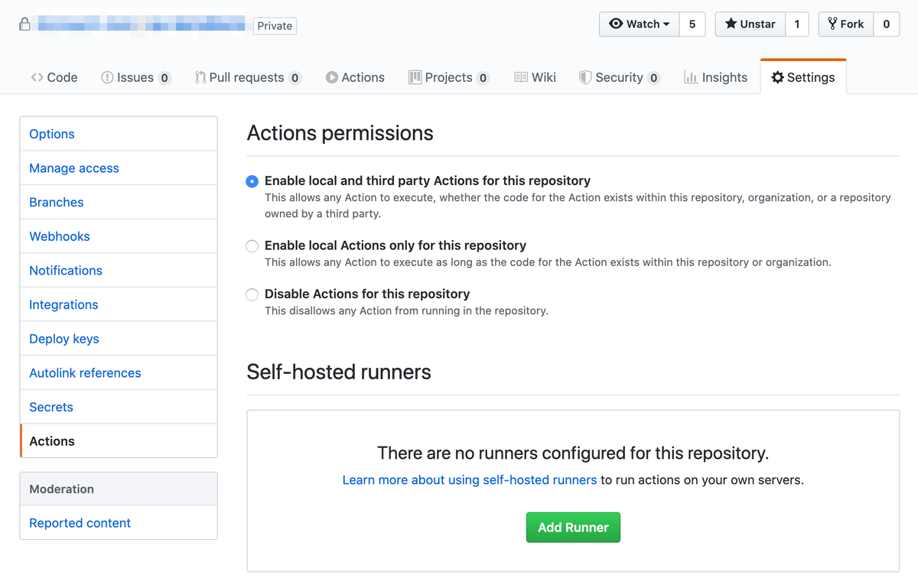The width and height of the screenshot is (918, 588).
Task: Select Enable local Actions only option
Action: (252, 246)
